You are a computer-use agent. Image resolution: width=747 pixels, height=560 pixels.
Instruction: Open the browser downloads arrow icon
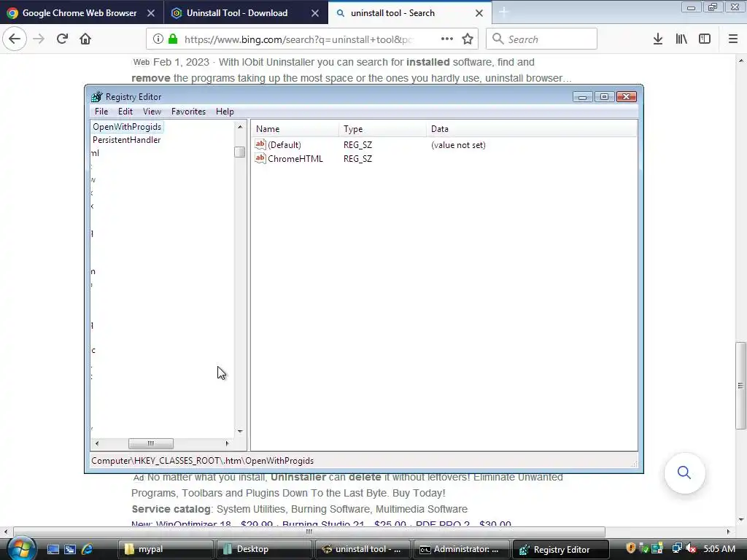(658, 39)
